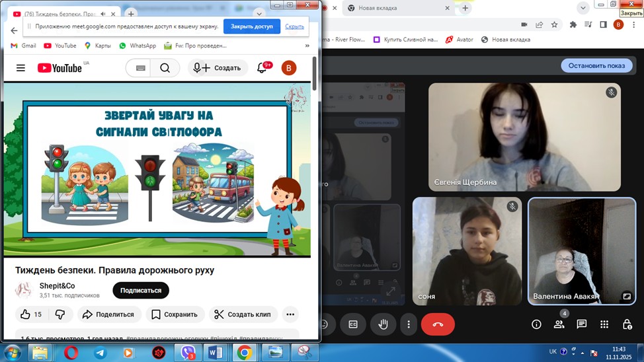Raise hand in the Meet call

(382, 324)
